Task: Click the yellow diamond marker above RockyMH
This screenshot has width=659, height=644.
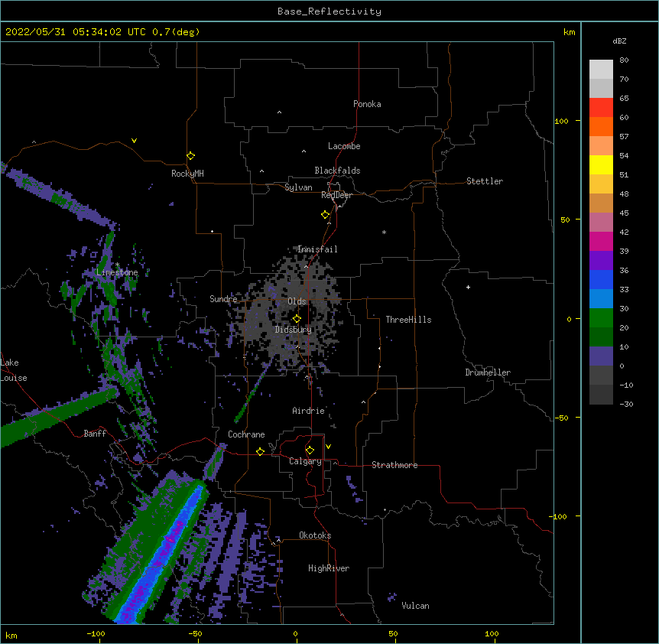Action: pos(191,155)
